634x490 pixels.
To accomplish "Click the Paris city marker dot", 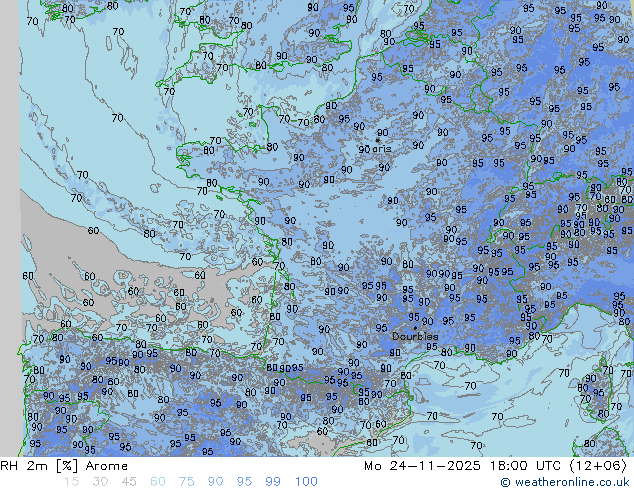I will (x=378, y=140).
